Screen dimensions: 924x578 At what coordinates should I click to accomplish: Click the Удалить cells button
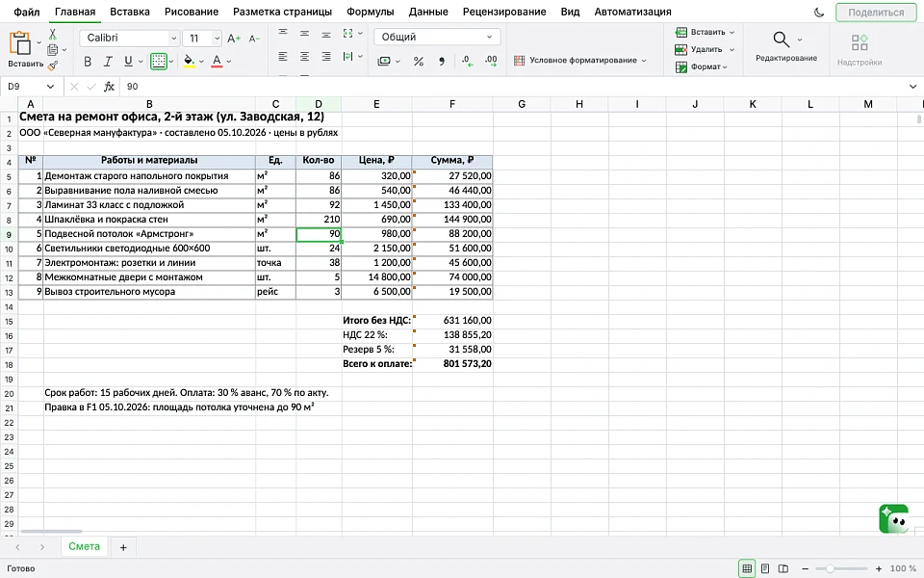[705, 49]
